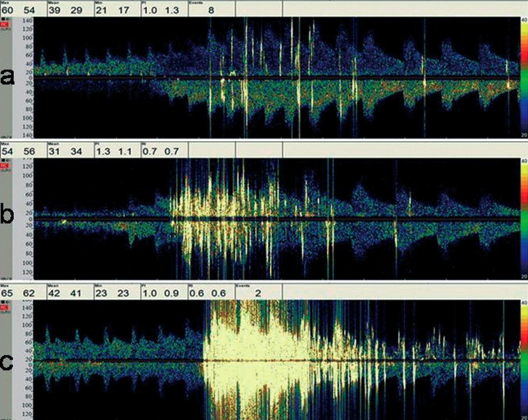The height and width of the screenshot is (420, 528).
Task: Click the zero baseline of panel a spectrogram
Action: pyautogui.click(x=273, y=78)
